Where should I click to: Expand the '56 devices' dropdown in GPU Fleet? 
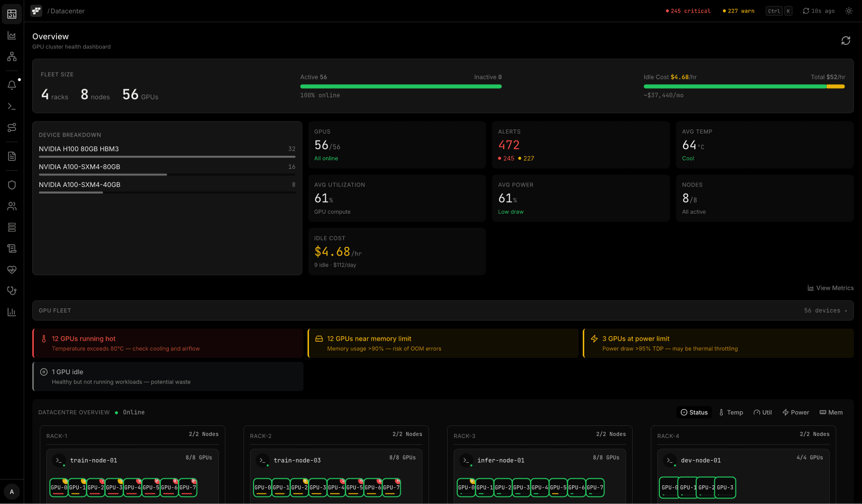click(x=826, y=310)
